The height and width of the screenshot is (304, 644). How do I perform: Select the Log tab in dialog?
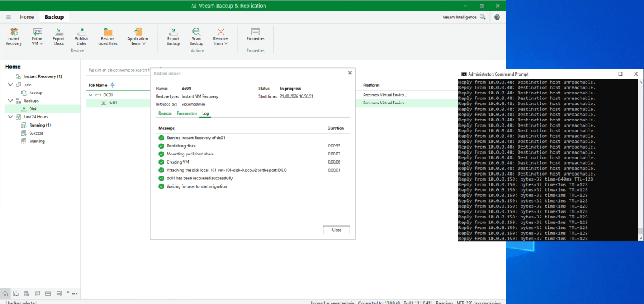tap(206, 113)
